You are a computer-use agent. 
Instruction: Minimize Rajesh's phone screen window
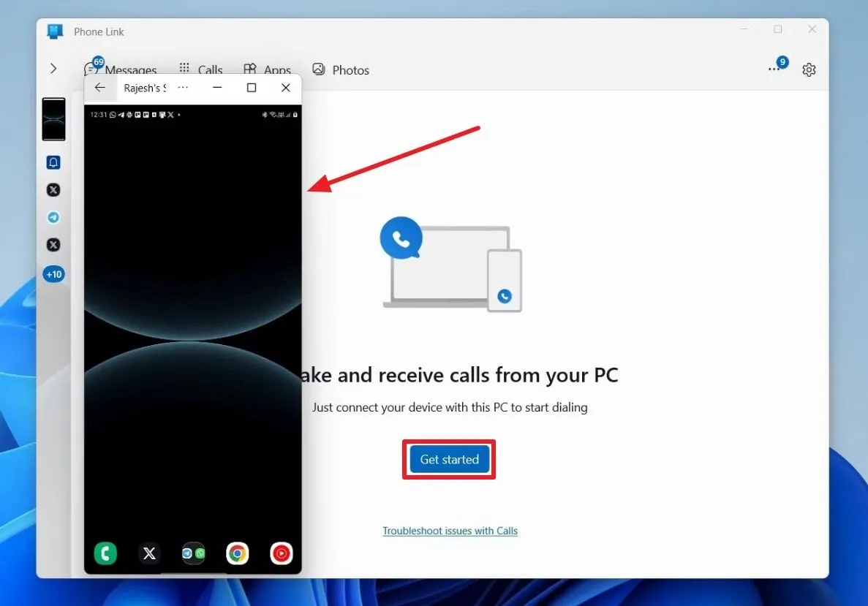click(x=218, y=88)
